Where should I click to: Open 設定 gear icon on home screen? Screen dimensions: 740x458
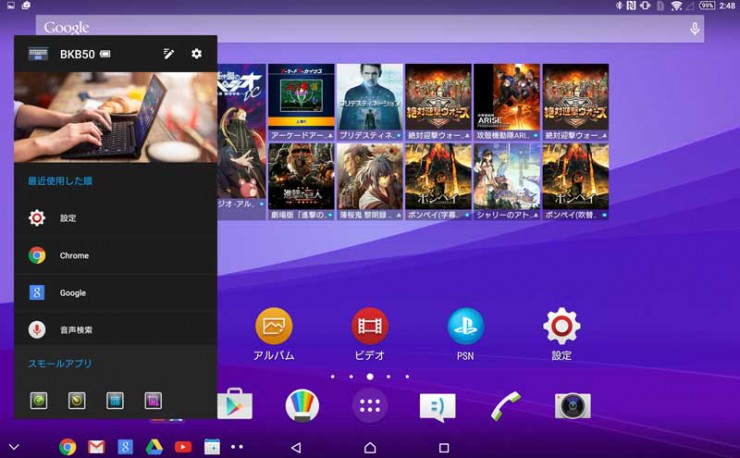[562, 334]
